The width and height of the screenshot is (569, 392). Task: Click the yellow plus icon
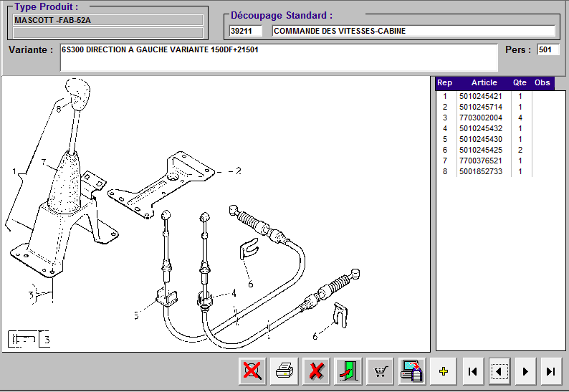click(444, 371)
